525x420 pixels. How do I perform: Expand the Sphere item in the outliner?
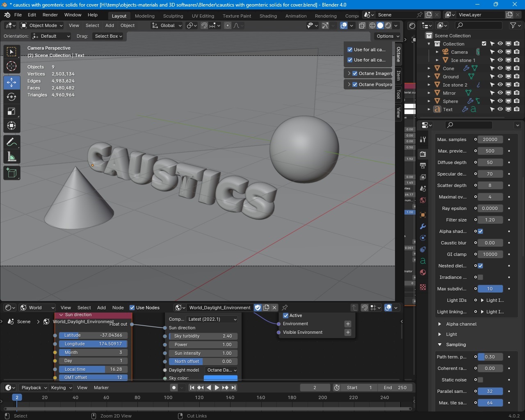pos(429,101)
